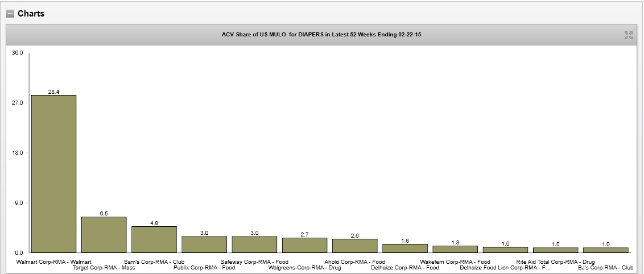Select the Target Corp-RMA Mass bar

(x=104, y=235)
